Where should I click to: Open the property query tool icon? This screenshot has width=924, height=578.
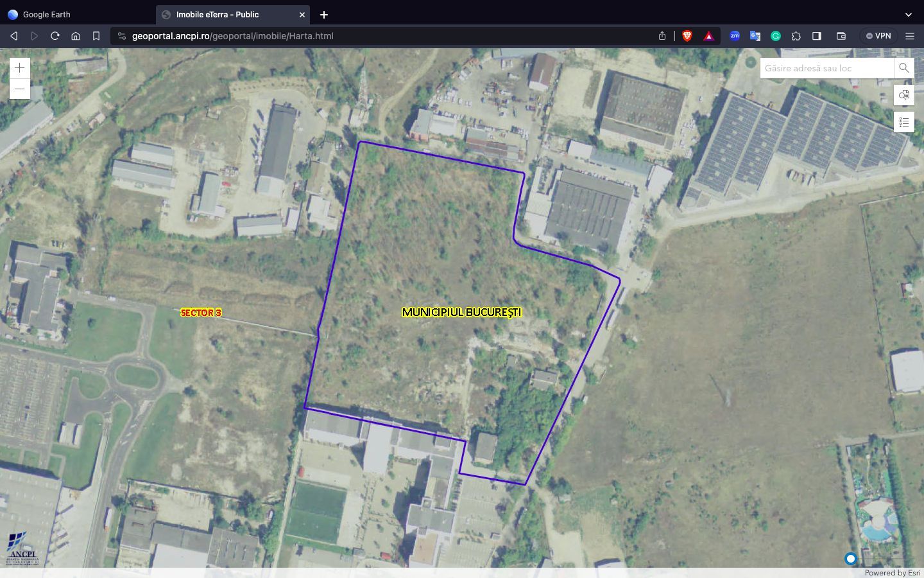pos(903,95)
